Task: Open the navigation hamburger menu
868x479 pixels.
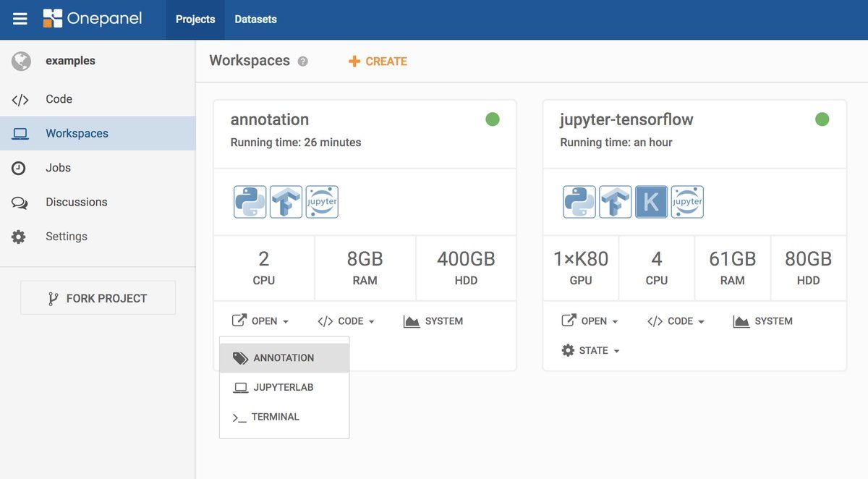Action: (x=20, y=19)
